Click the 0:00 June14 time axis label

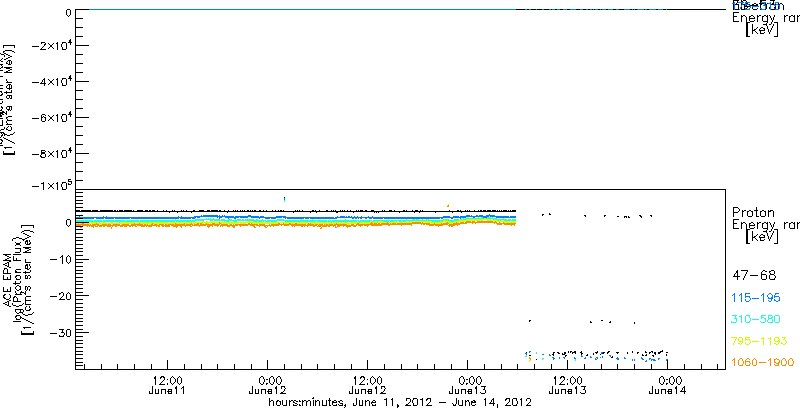(x=668, y=386)
